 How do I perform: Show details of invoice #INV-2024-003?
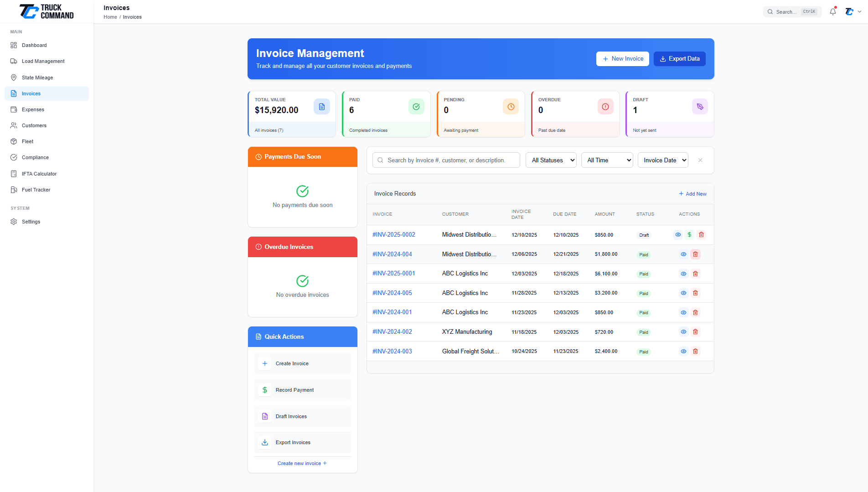tap(683, 351)
